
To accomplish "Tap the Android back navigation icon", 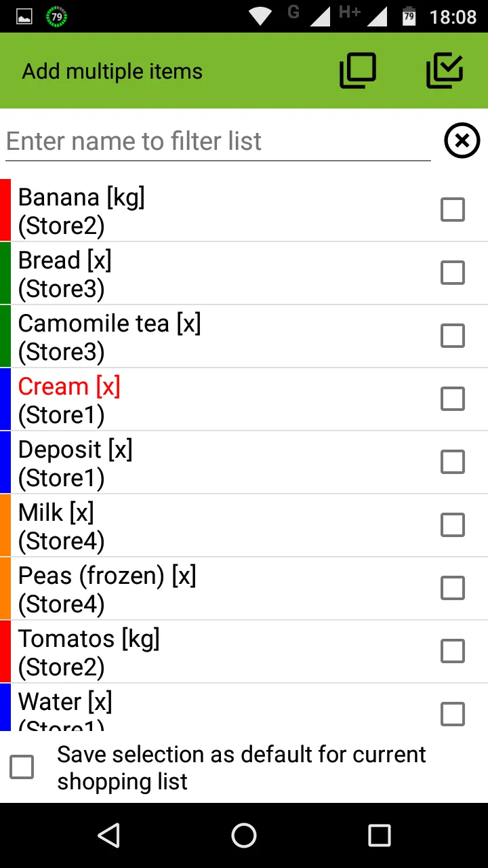I will pos(108,835).
